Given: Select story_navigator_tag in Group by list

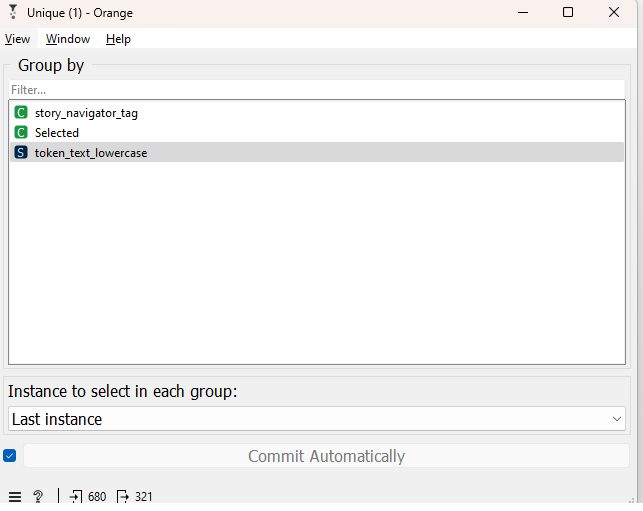Looking at the screenshot, I should pos(317,112).
